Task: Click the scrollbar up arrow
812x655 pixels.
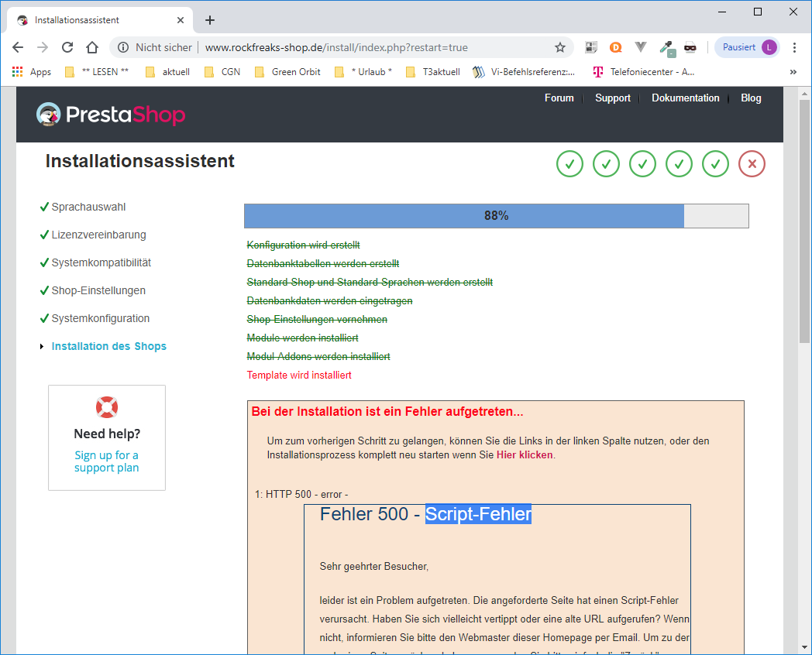Action: click(x=804, y=94)
